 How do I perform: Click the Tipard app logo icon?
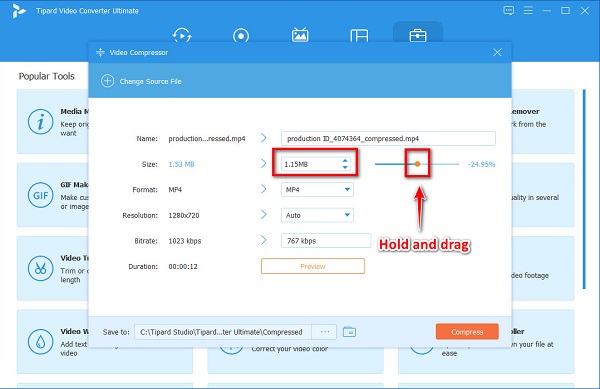(x=18, y=11)
